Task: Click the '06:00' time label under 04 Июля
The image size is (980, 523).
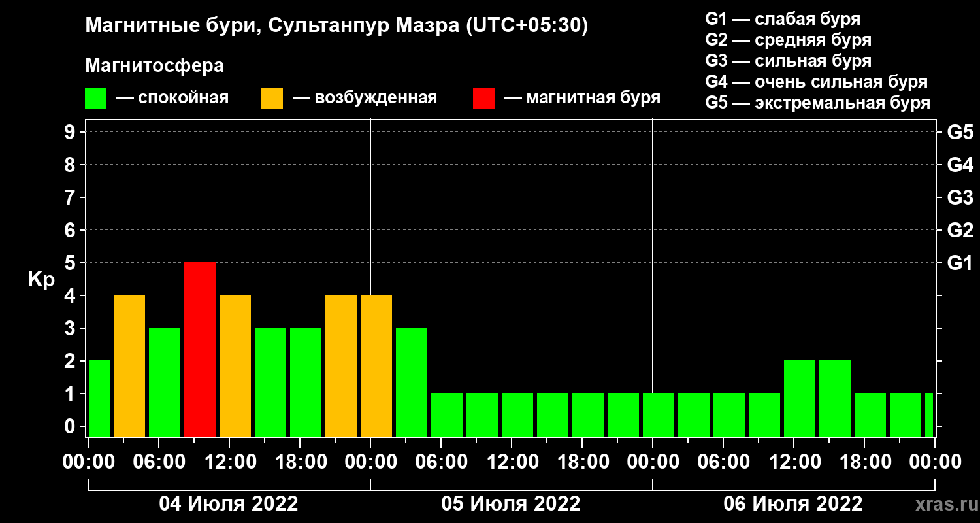Action: (x=159, y=462)
